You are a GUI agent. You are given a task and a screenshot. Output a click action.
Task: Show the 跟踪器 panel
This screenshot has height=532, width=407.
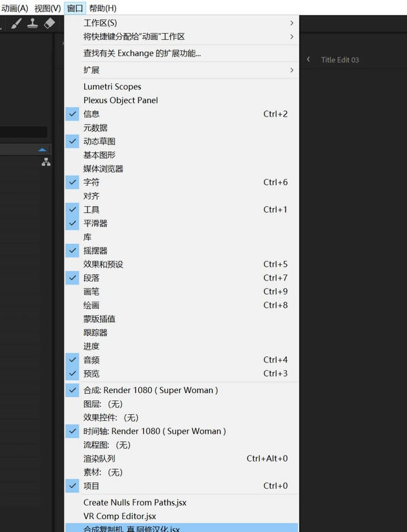182,333
